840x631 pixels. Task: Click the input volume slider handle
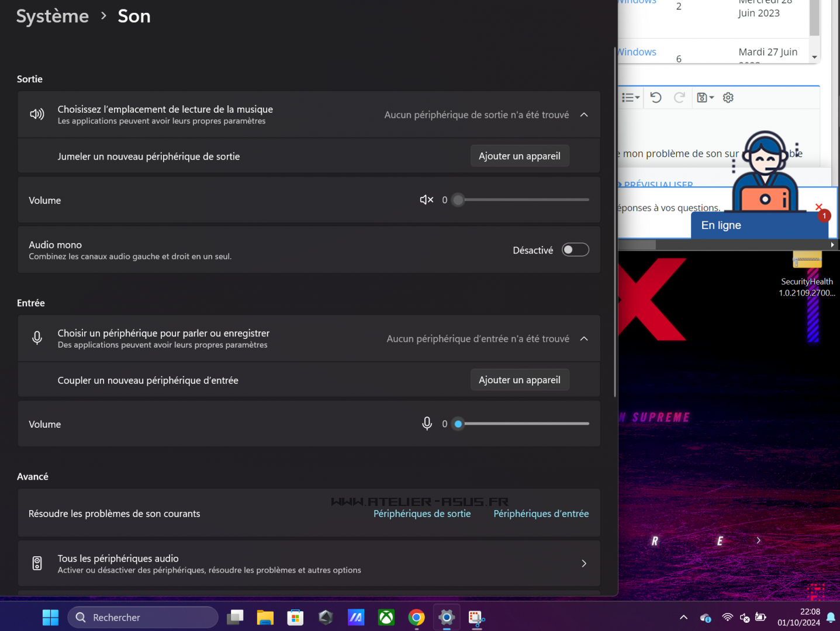pos(458,424)
